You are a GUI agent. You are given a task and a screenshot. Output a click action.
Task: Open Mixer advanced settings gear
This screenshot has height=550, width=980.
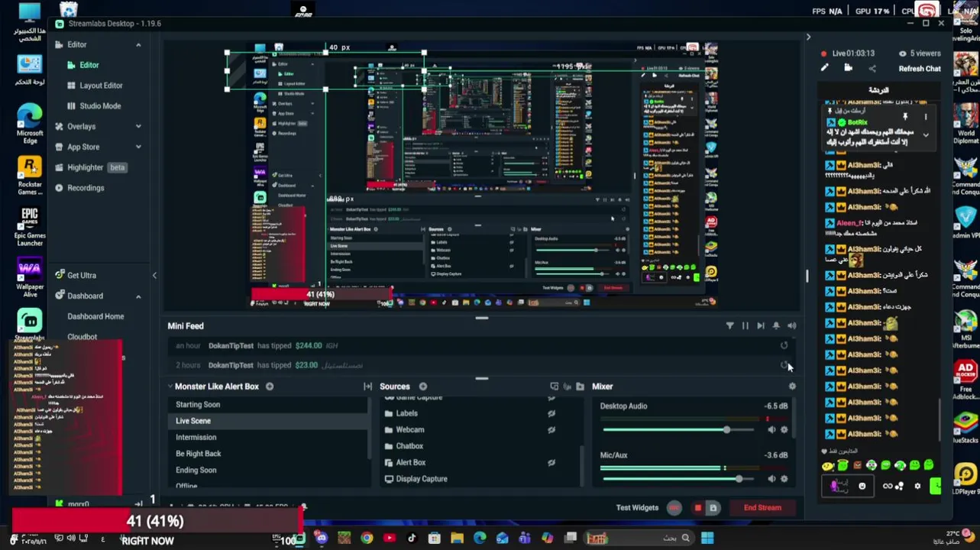click(792, 387)
